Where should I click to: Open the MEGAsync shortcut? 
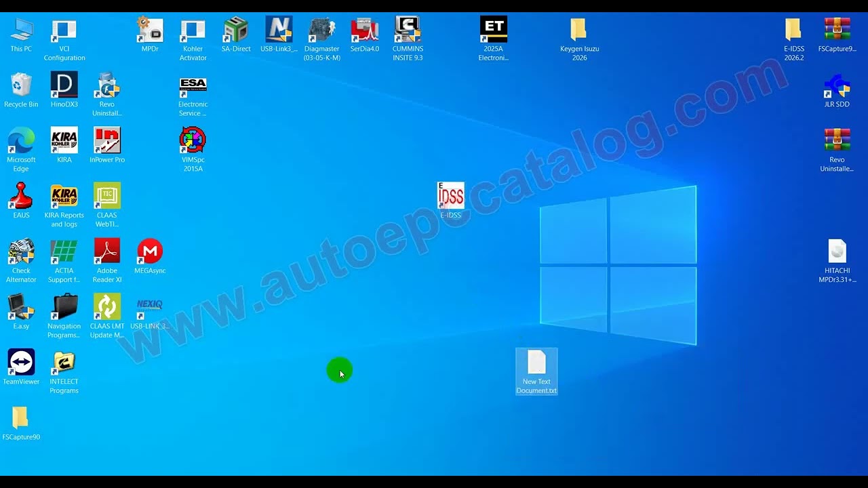click(150, 256)
